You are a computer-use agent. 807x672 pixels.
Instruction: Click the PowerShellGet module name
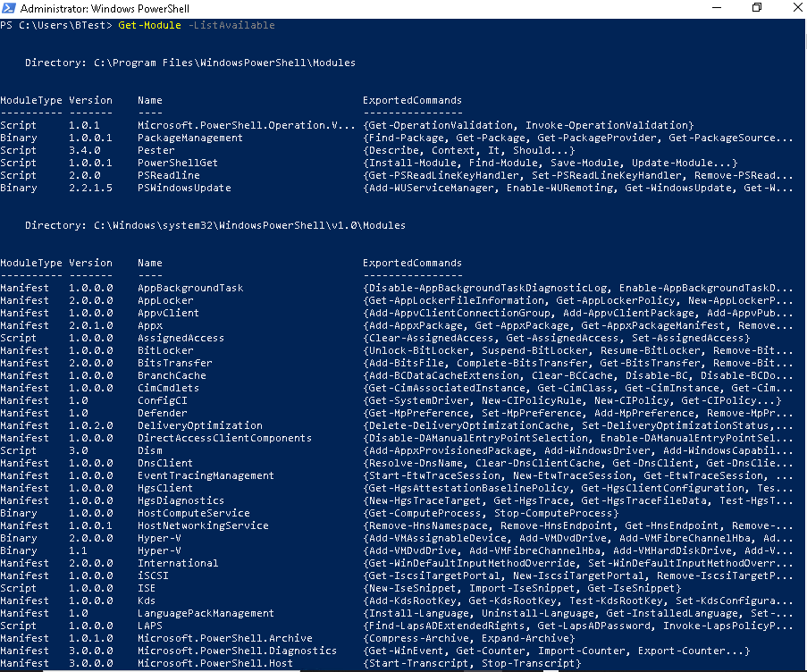pyautogui.click(x=178, y=163)
